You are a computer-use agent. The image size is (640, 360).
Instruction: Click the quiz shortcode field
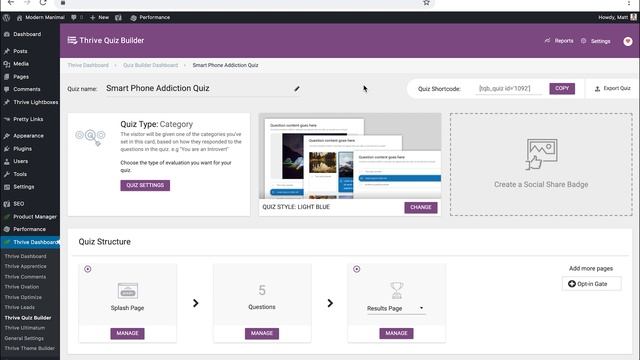tap(509, 89)
